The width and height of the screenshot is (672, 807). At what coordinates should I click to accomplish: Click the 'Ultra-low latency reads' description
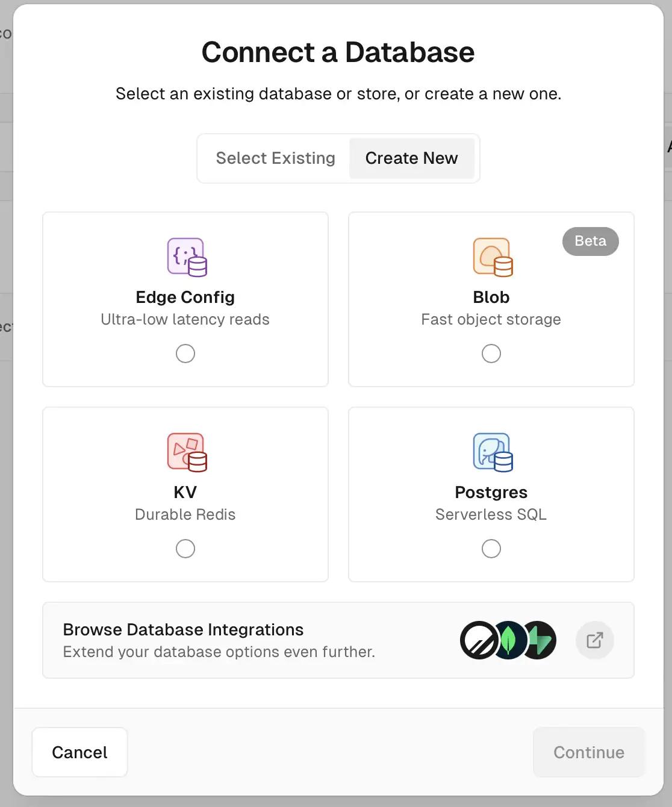(x=185, y=319)
